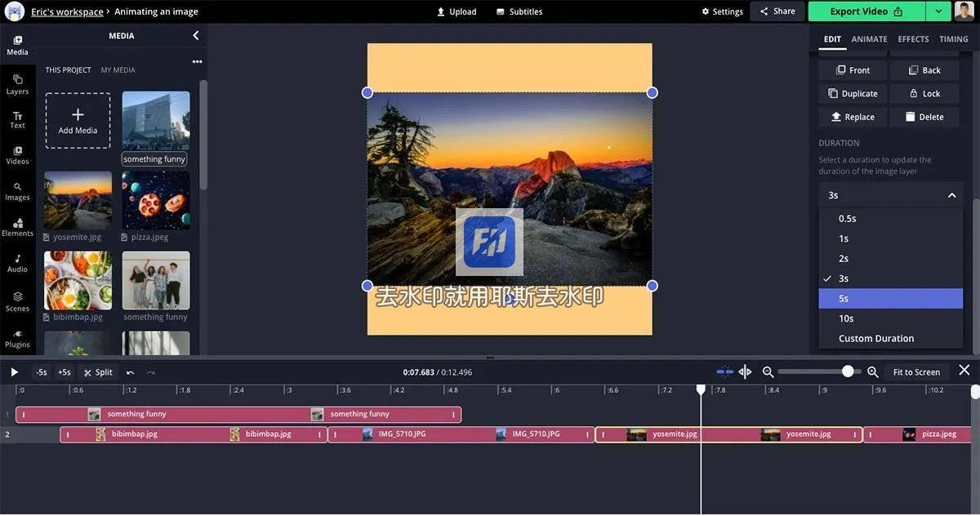Open the media panel three-dot menu
Viewport: 980px width, 516px height.
197,62
